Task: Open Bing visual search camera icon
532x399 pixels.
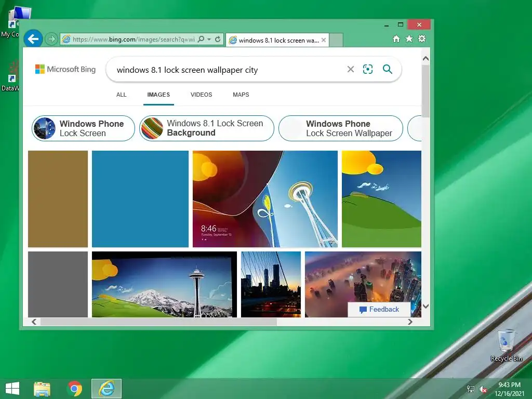Action: [368, 69]
